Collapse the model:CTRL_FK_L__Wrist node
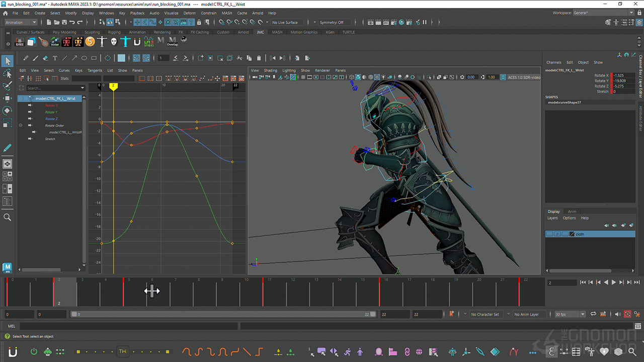 click(21, 99)
